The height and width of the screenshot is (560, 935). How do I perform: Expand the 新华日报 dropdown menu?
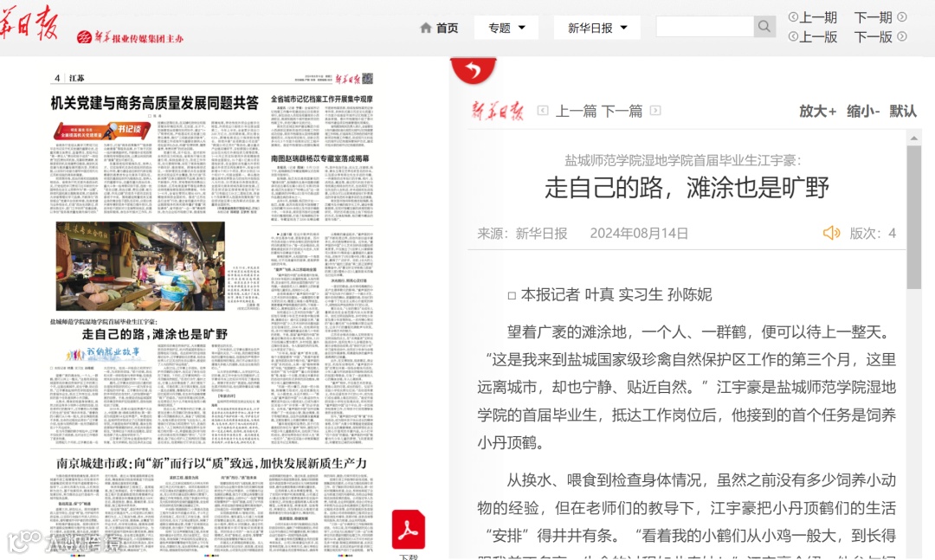click(x=596, y=28)
